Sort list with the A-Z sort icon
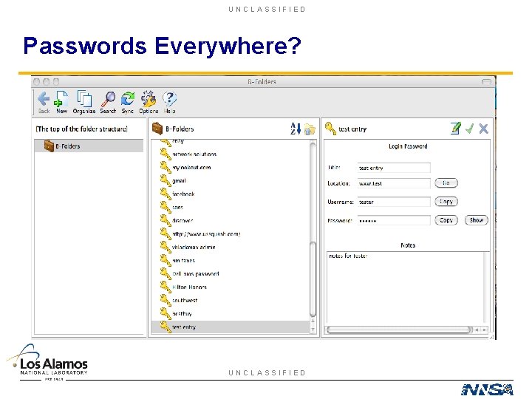The height and width of the screenshot is (399, 532). coord(296,129)
